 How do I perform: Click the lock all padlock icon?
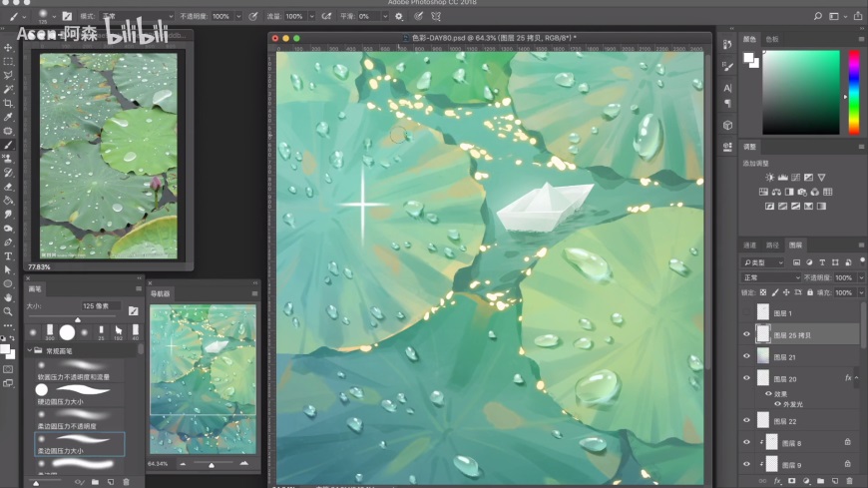pos(810,292)
